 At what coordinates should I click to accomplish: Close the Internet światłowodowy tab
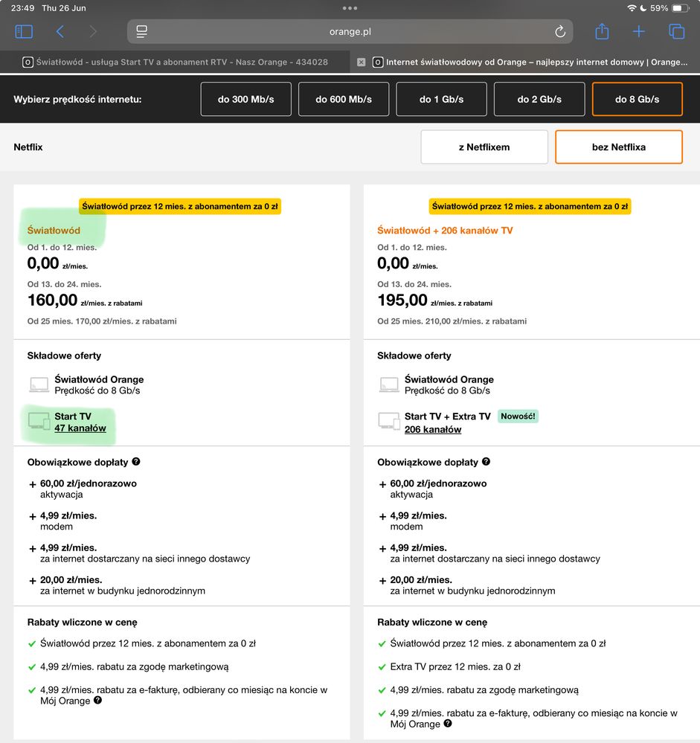click(x=362, y=62)
